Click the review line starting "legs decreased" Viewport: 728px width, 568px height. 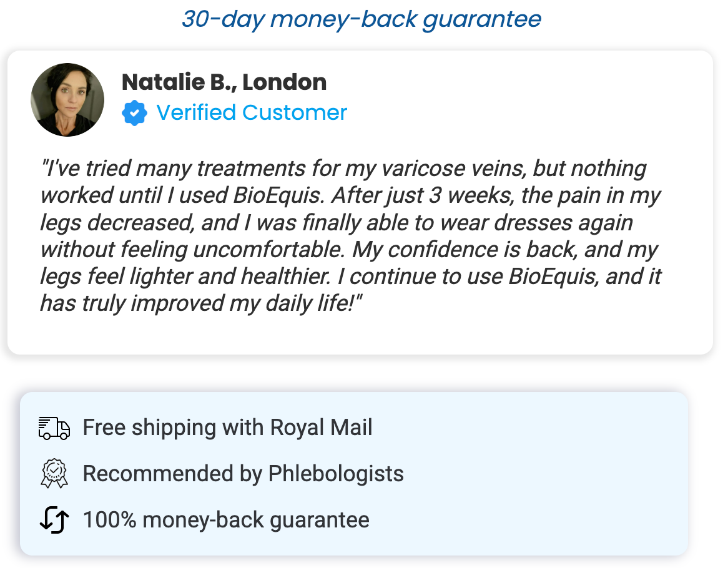[337, 222]
